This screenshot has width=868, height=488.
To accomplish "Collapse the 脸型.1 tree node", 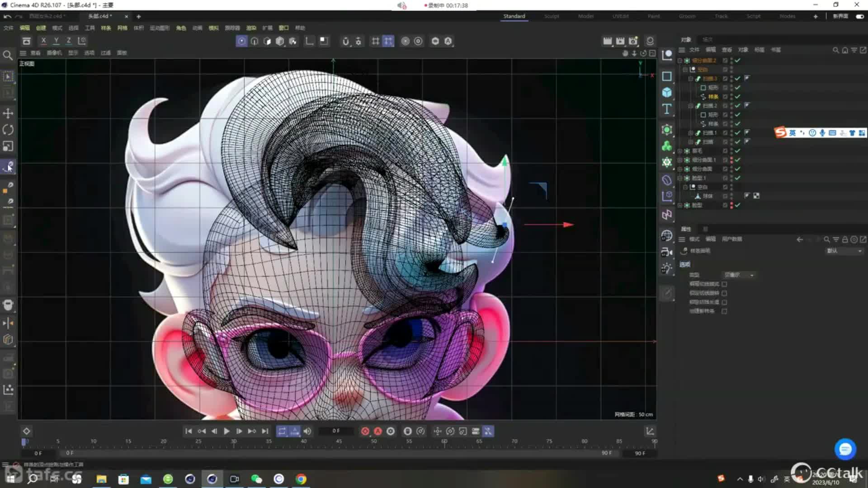I will [x=679, y=178].
